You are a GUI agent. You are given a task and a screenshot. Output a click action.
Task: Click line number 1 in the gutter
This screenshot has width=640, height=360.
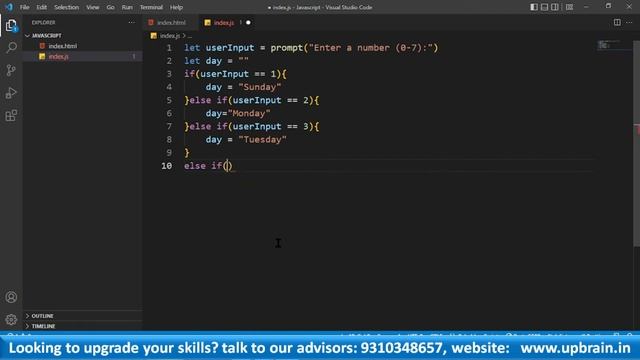[x=169, y=48]
